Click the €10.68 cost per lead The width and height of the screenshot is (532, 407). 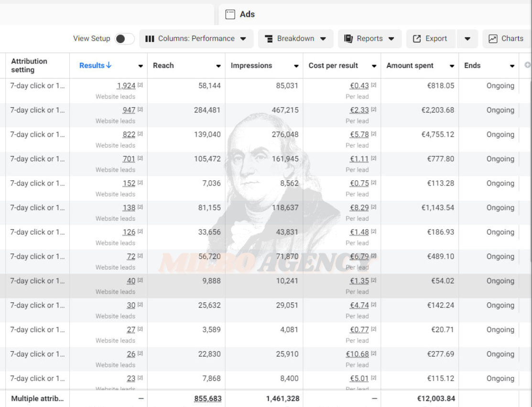tap(357, 354)
